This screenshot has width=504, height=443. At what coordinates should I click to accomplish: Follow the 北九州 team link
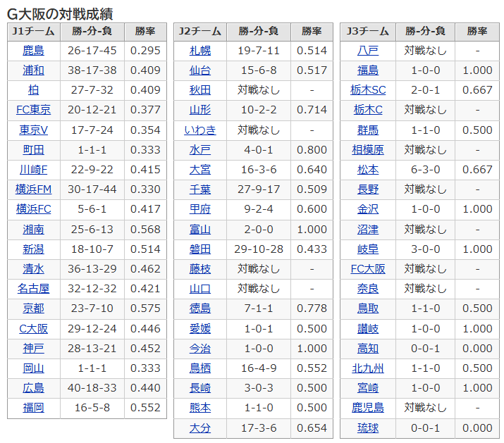[368, 368]
